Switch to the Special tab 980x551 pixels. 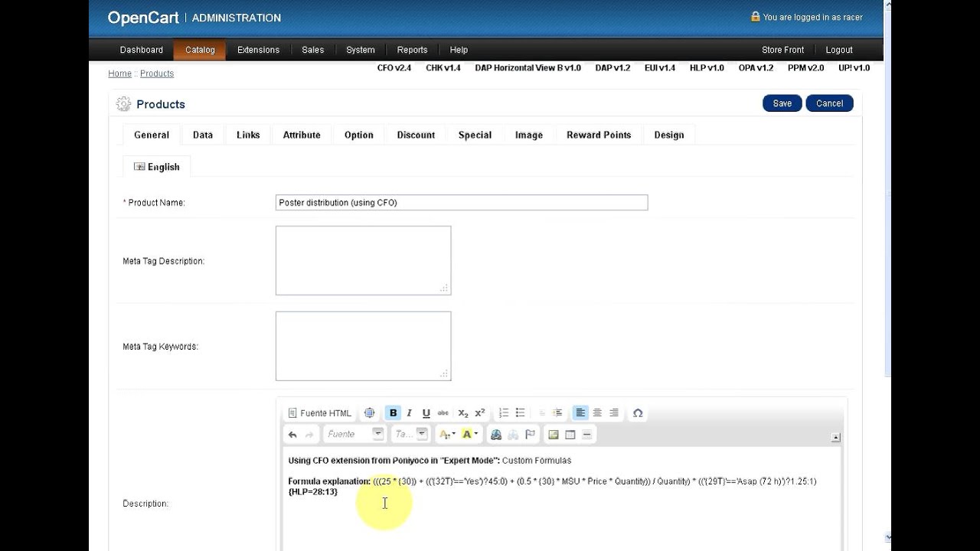tap(475, 135)
